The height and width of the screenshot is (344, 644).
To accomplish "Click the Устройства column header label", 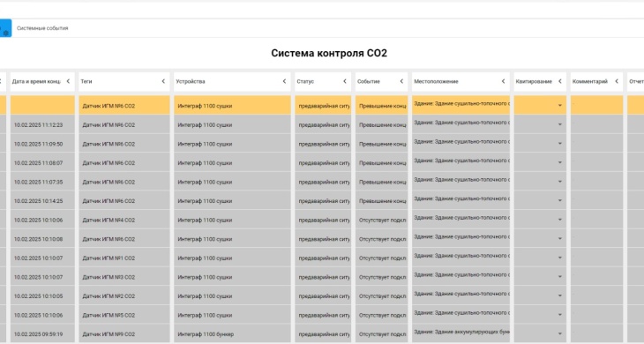I will pos(191,82).
